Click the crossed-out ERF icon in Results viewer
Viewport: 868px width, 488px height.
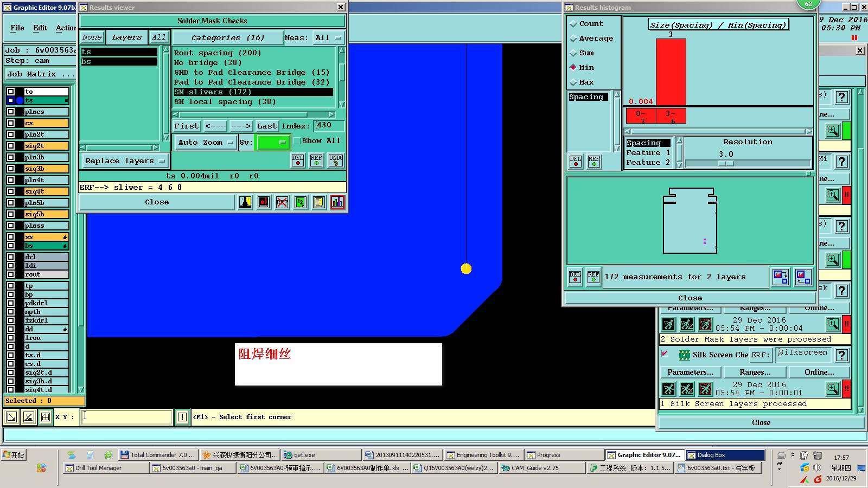coord(282,202)
